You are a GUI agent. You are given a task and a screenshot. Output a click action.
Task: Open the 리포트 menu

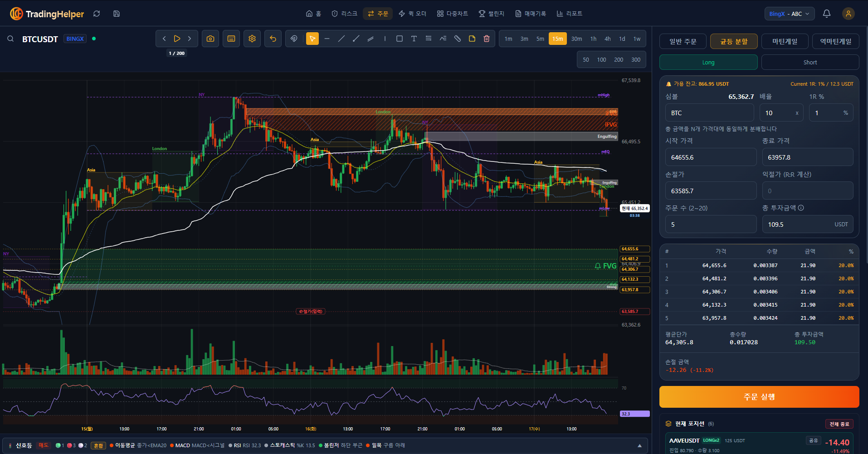pyautogui.click(x=570, y=14)
